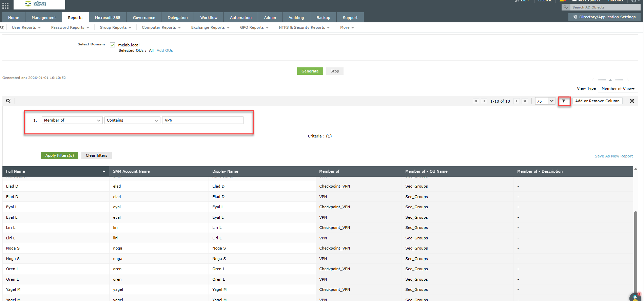This screenshot has width=644, height=301.
Task: Open the Member of filter field dropdown
Action: tap(72, 120)
